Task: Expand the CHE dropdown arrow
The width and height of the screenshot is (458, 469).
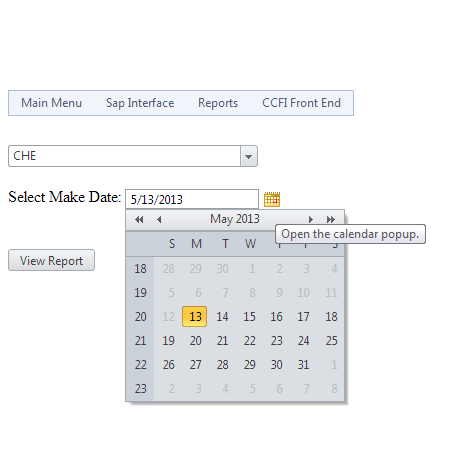Action: tap(249, 156)
